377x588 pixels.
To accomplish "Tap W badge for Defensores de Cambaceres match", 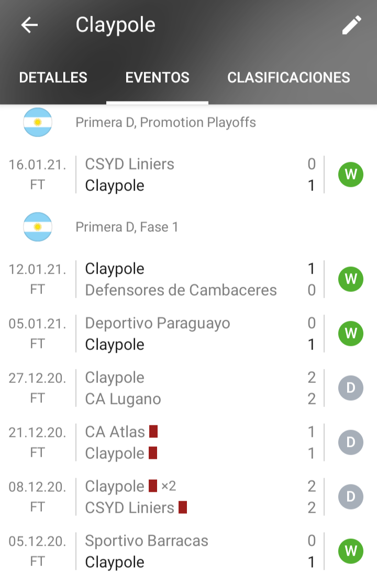I will pos(351,279).
